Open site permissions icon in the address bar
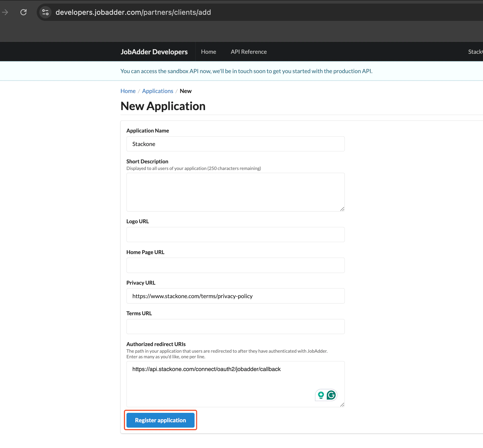The height and width of the screenshot is (448, 483). (45, 12)
